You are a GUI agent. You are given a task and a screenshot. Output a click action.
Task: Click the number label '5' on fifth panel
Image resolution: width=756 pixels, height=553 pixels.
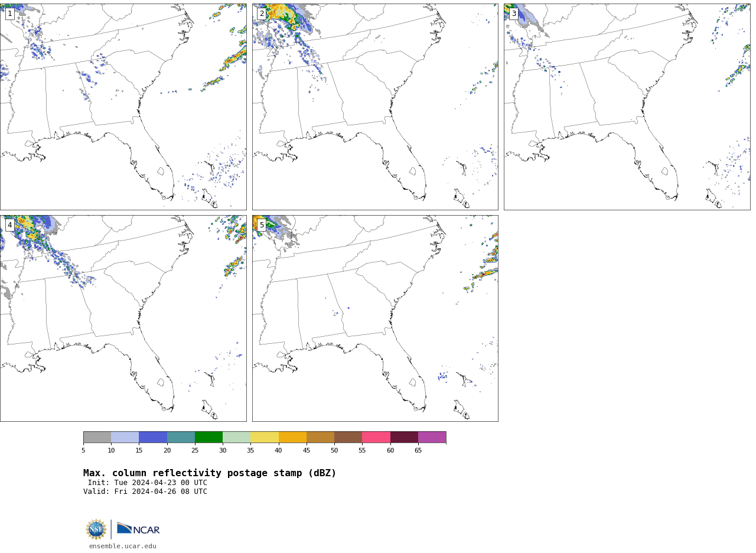(x=262, y=225)
